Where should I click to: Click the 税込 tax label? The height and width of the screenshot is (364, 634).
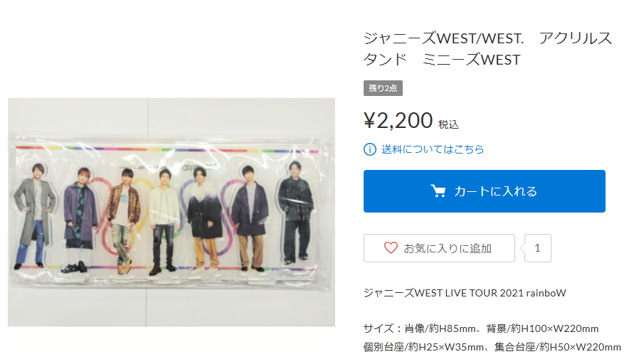pyautogui.click(x=448, y=124)
